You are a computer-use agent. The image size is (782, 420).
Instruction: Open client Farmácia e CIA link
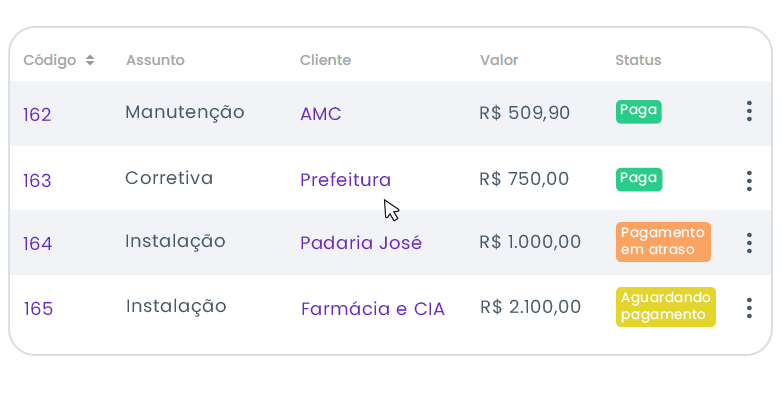click(x=372, y=309)
